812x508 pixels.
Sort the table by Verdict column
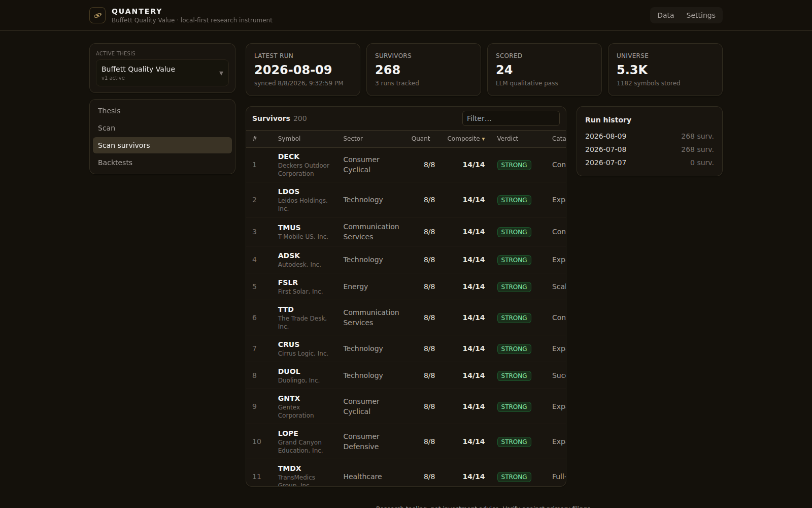(x=507, y=139)
